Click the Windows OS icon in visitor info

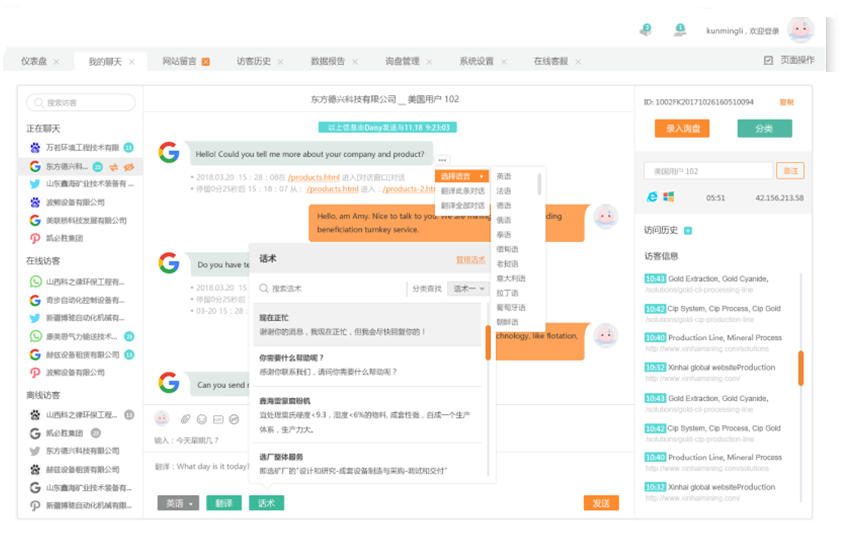pyautogui.click(x=669, y=197)
